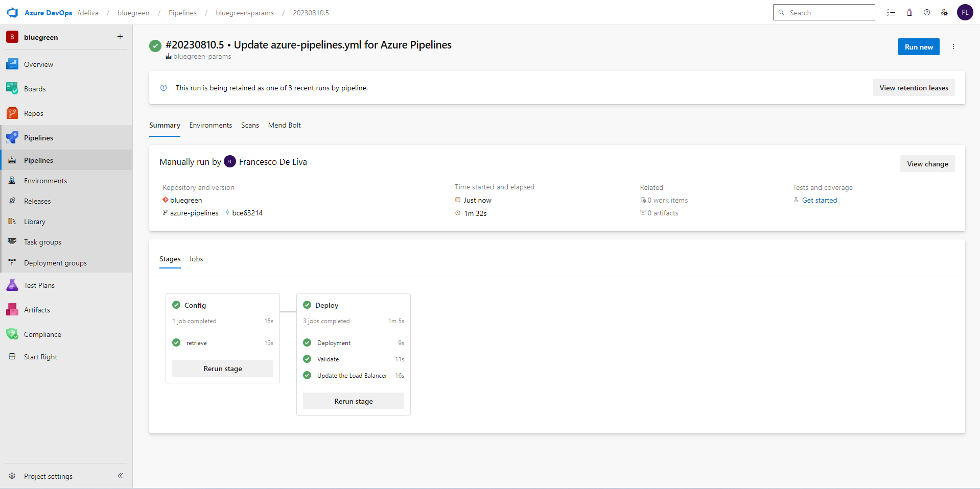Screen dimensions: 980x489
Task: Open the User settings icon
Action: coord(944,13)
